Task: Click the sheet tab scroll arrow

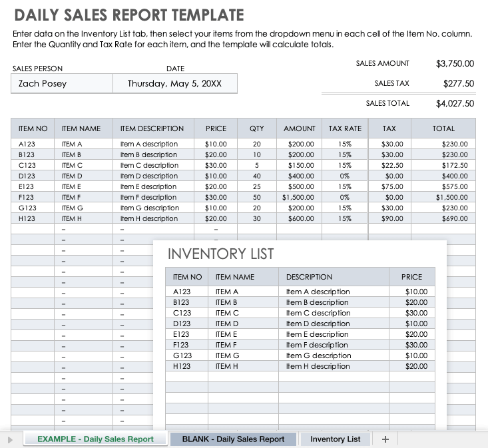Action: tap(9, 439)
